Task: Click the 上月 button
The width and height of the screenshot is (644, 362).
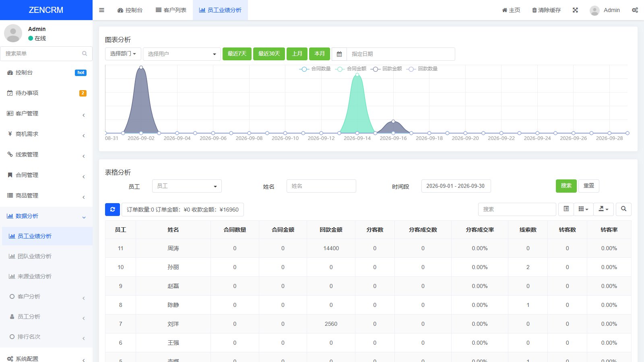Action: (297, 53)
